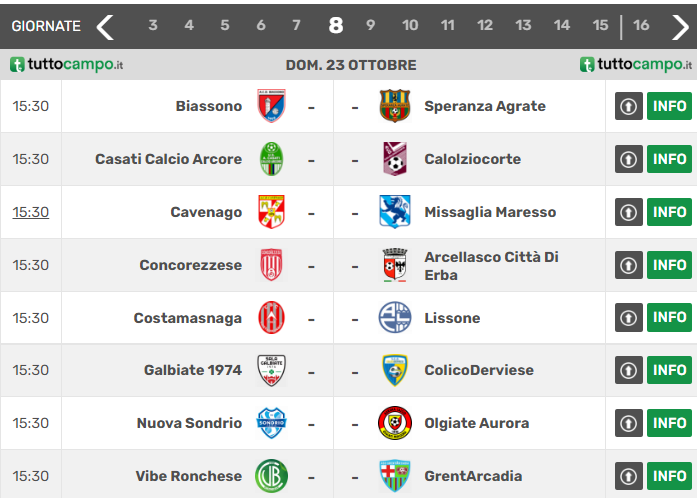This screenshot has width=697, height=498.
Task: Show next matchdays with right chevron
Action: 680,26
